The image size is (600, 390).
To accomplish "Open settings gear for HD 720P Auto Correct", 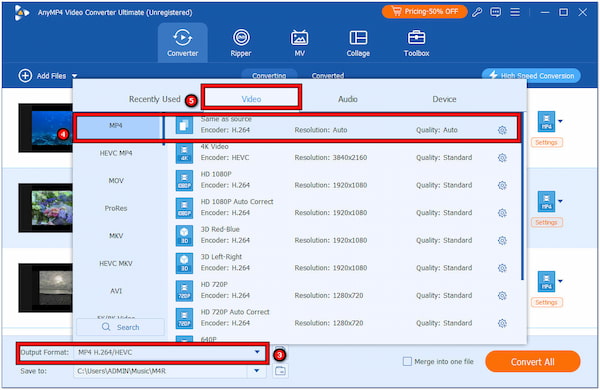I will pyautogui.click(x=502, y=323).
